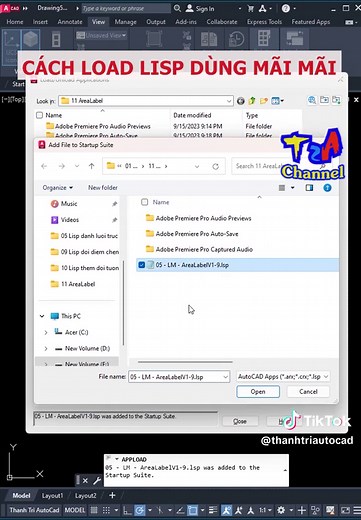Open the Help question mark icon
361x520 pixels.
[x=286, y=9]
